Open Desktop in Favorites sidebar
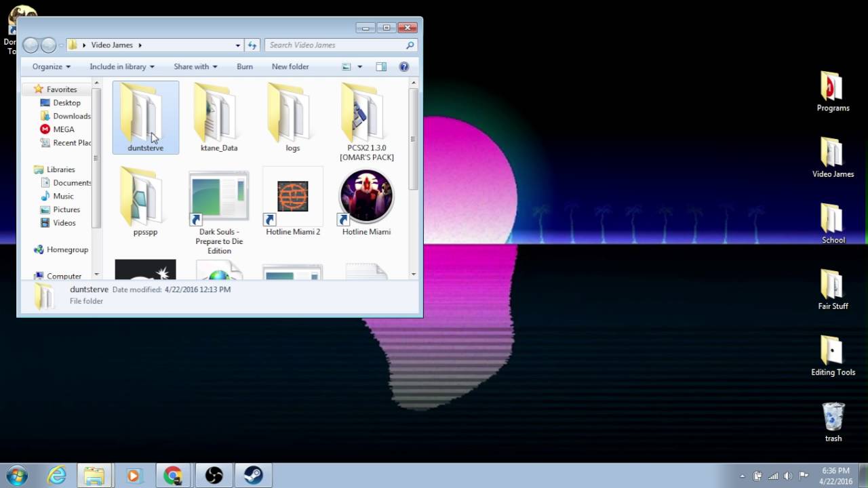Viewport: 868px width, 488px height. 66,103
